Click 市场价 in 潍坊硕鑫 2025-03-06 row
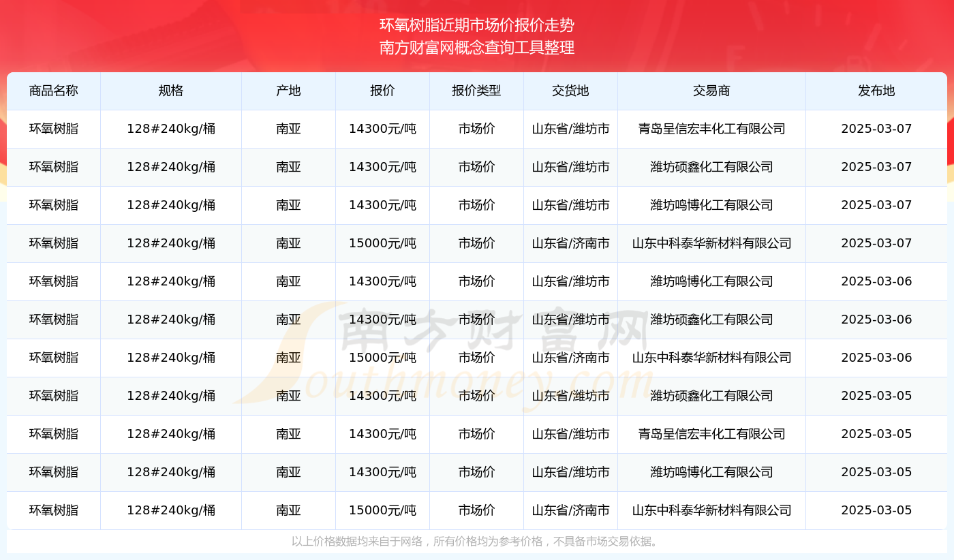 (476, 320)
